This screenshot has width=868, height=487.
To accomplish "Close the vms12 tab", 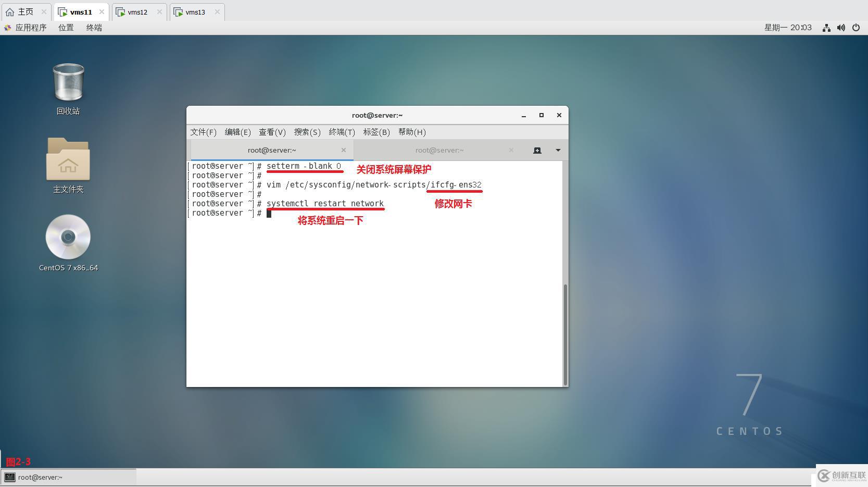I will [x=159, y=12].
